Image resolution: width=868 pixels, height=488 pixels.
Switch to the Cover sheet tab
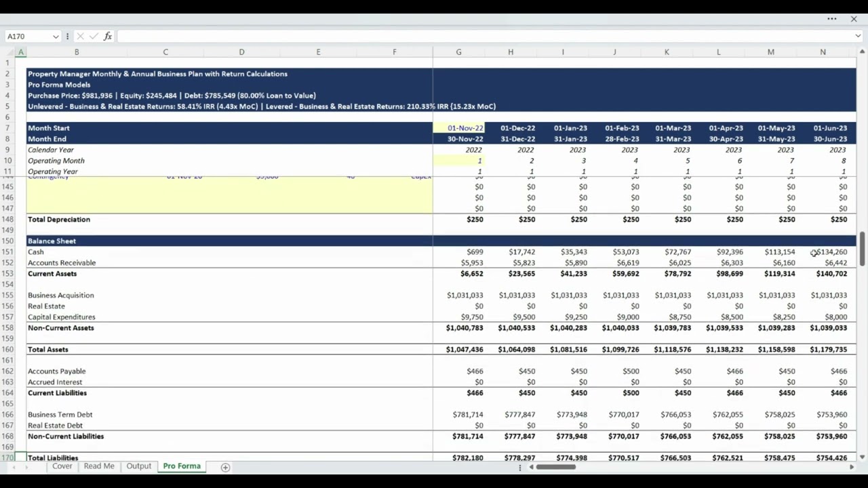tap(62, 466)
